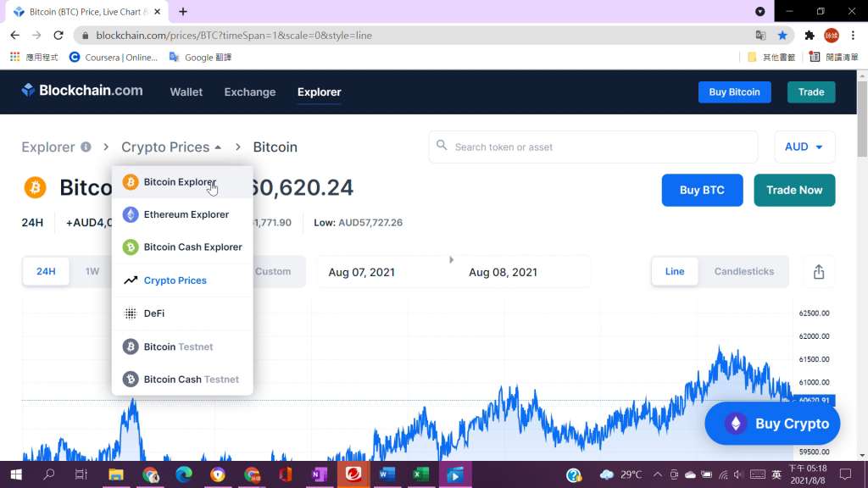Click the Buy BTC button
The image size is (868, 488).
tap(702, 191)
